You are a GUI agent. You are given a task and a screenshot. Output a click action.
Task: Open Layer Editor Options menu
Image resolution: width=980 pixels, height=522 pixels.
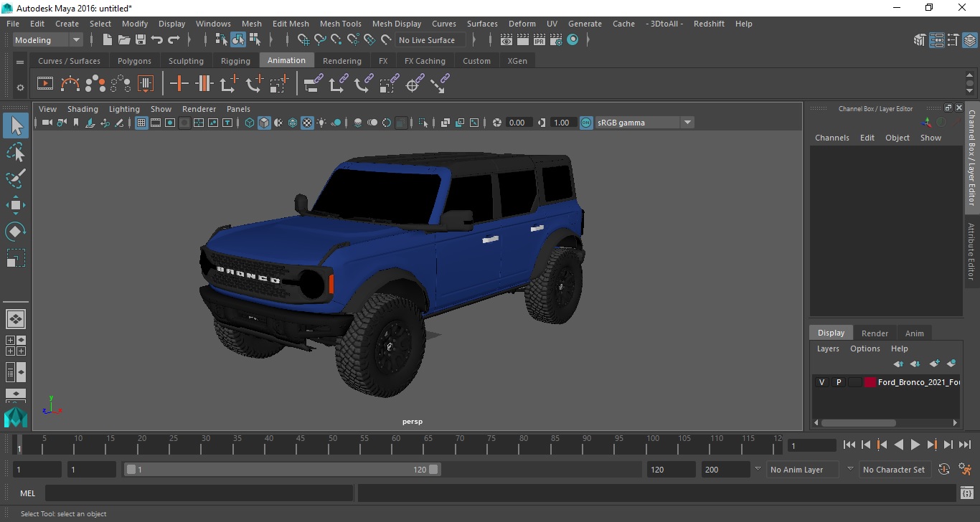pyautogui.click(x=864, y=348)
